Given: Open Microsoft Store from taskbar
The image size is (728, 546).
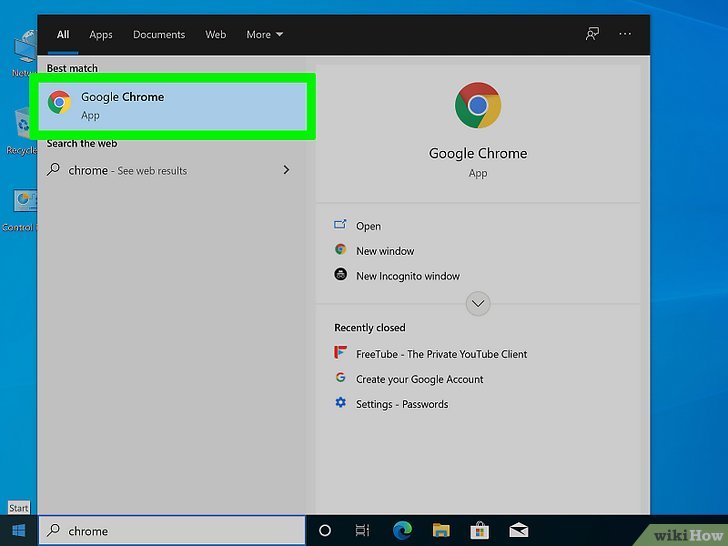Looking at the screenshot, I should tap(479, 531).
